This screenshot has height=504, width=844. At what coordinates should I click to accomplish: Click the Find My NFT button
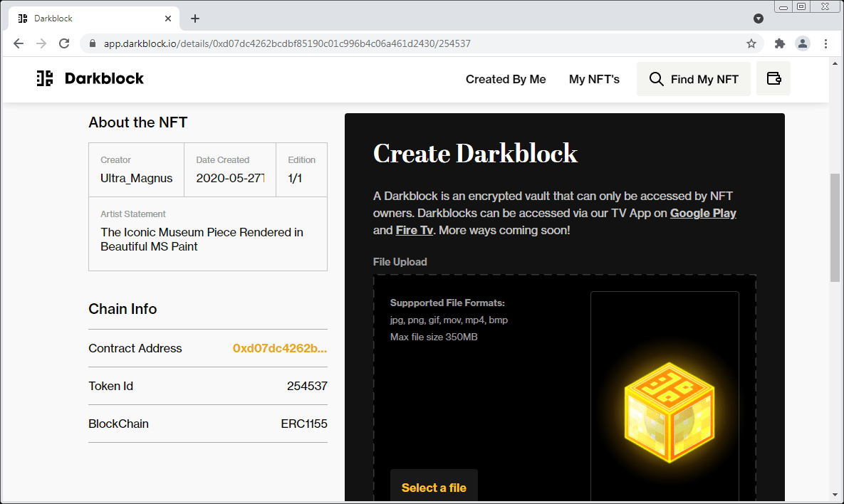coord(693,78)
